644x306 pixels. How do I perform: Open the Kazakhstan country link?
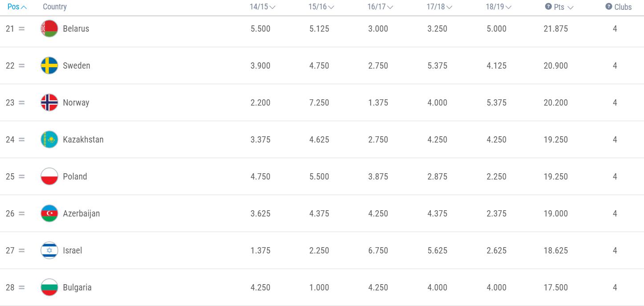[83, 139]
